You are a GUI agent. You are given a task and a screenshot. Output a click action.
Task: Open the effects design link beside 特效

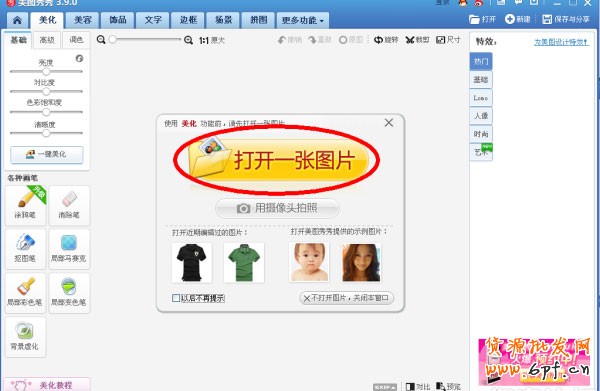click(561, 42)
